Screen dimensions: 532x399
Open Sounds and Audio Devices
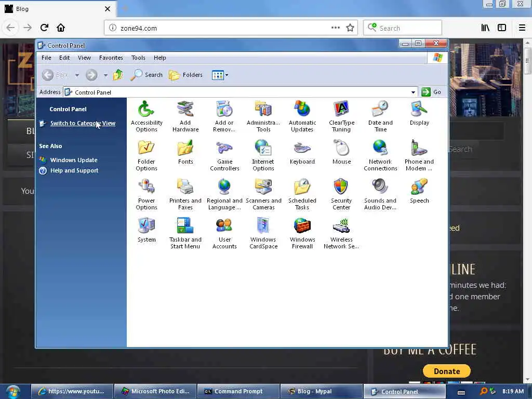[380, 194]
